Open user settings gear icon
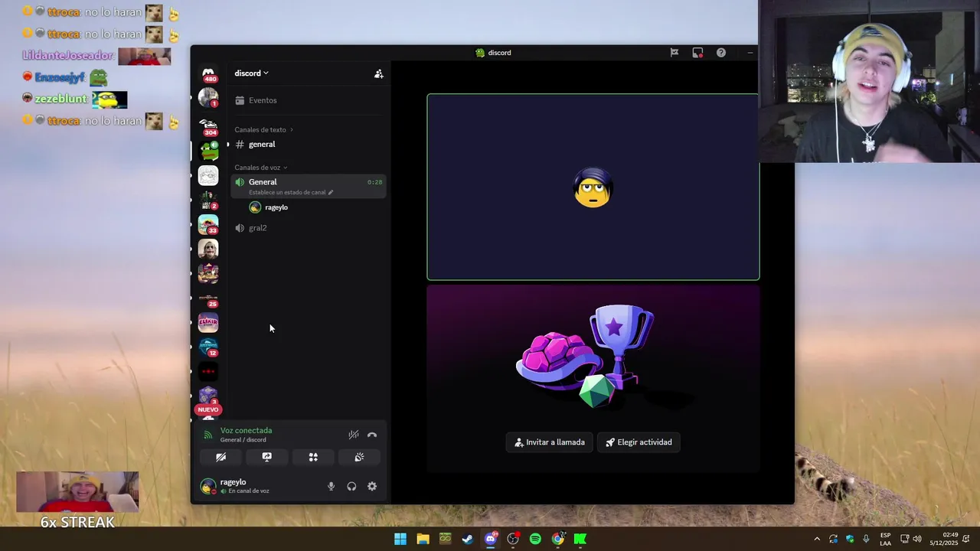 [372, 486]
